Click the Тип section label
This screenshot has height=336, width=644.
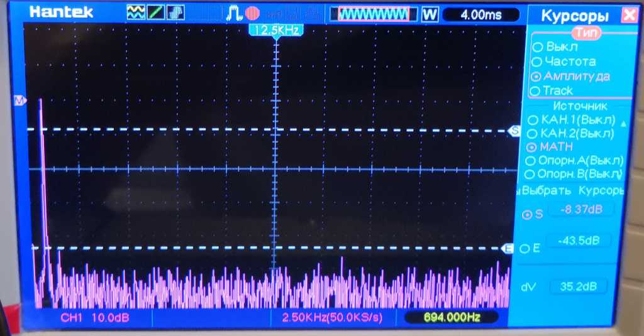586,33
